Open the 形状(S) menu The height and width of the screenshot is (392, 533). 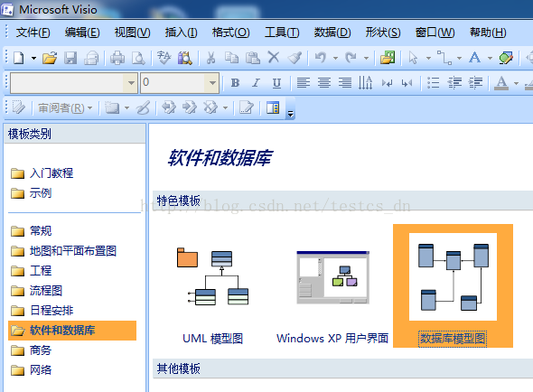[x=383, y=33]
